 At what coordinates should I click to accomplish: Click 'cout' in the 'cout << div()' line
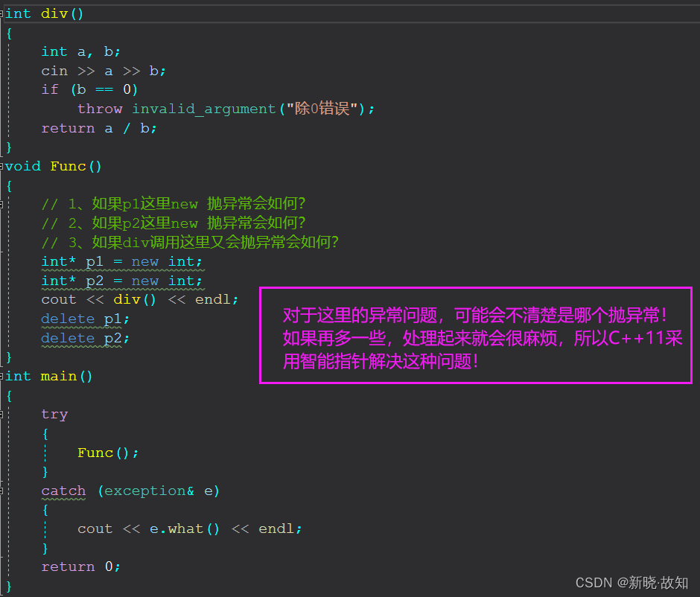[59, 300]
